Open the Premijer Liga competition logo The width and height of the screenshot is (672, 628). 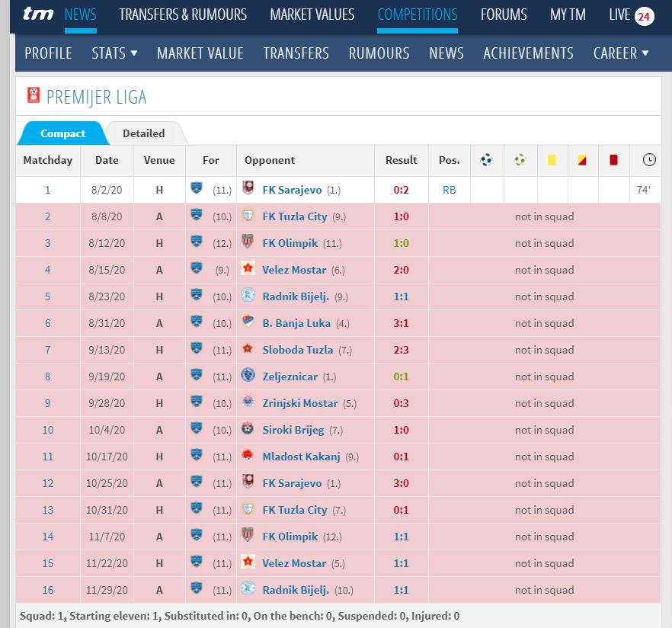click(x=34, y=95)
